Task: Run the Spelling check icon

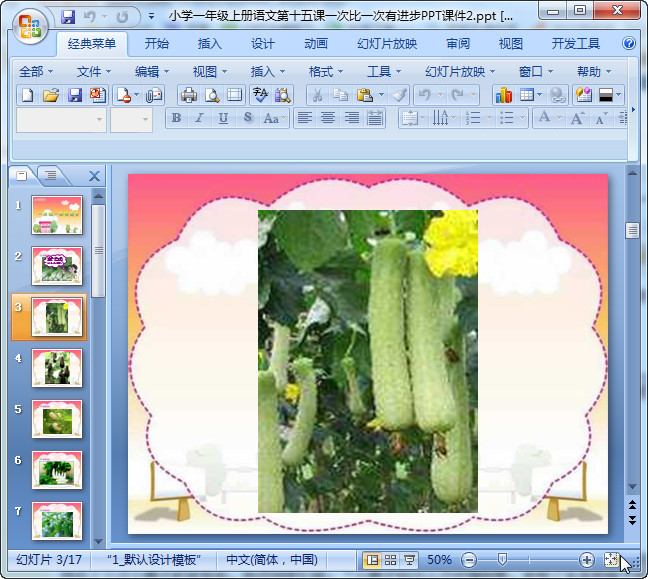Action: [260, 95]
